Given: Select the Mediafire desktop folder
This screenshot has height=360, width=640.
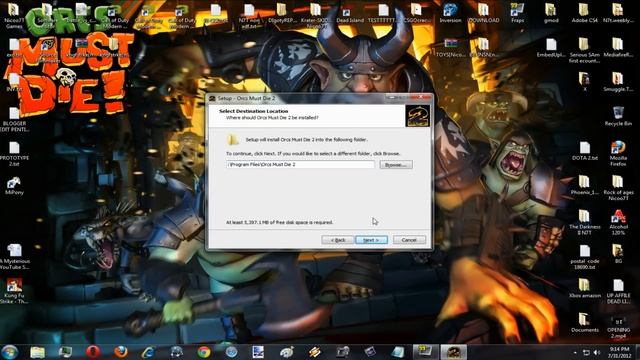Looking at the screenshot, I should tap(618, 48).
